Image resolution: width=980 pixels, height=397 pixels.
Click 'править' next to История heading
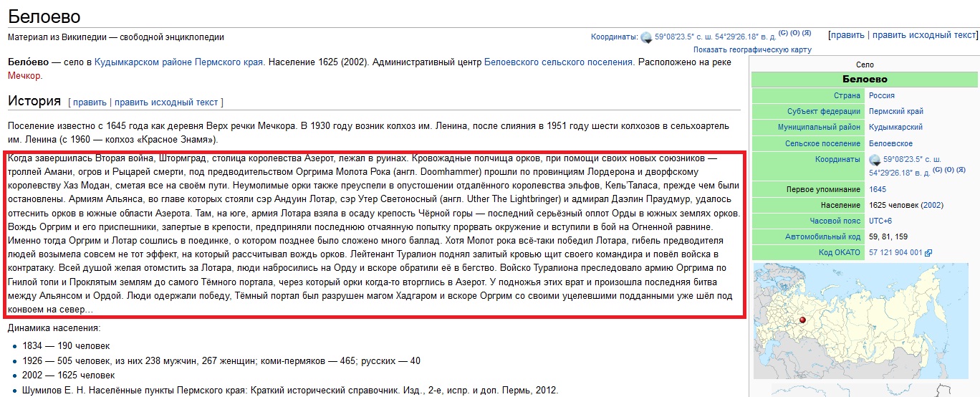click(90, 102)
